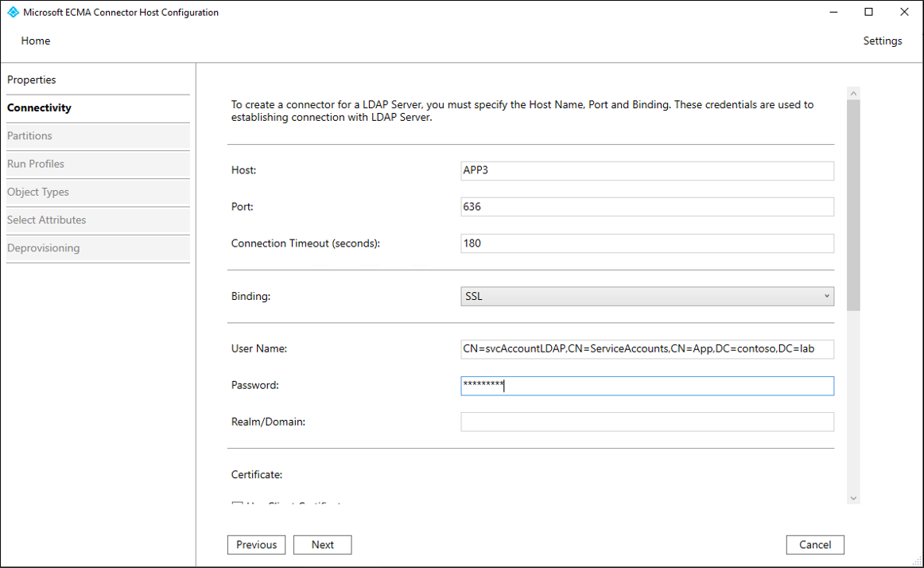Go to the Deprovisioning section
This screenshot has width=924, height=568.
pyautogui.click(x=44, y=248)
